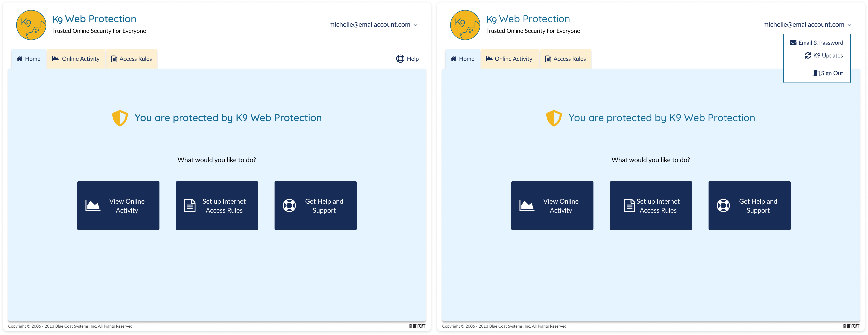Click the envelope icon beside Email & Password
Image resolution: width=868 pixels, height=335 pixels.
(x=793, y=43)
